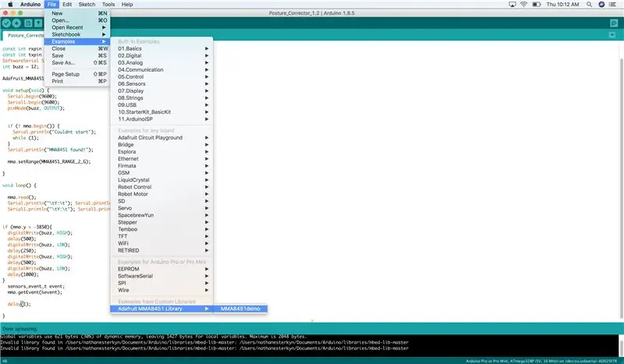Click the Spotlight search icon
This screenshot has width=624, height=364.
589,5
